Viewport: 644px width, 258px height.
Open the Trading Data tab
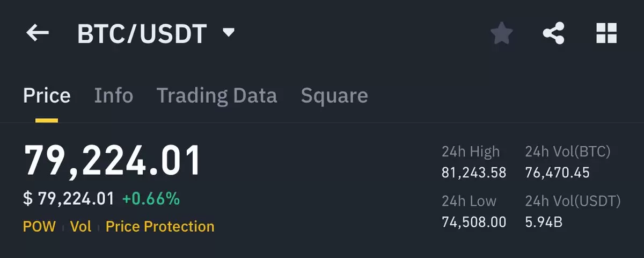217,96
